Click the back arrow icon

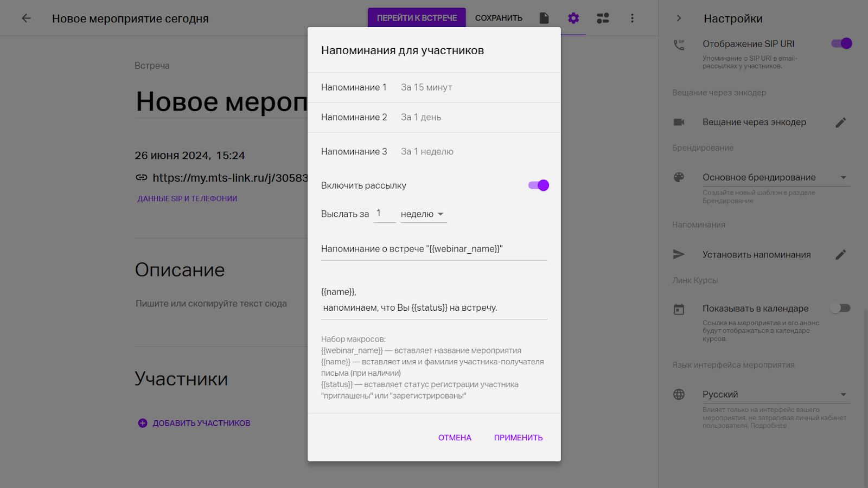(26, 18)
